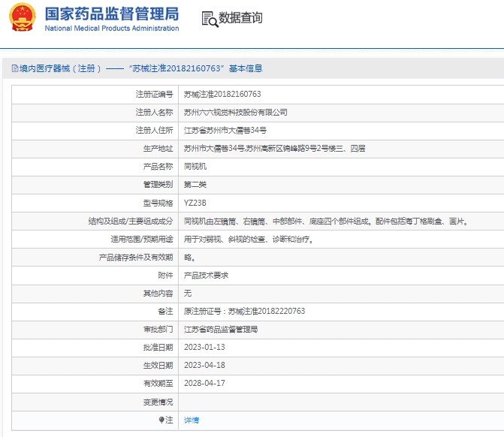Click the storage condition value 略。
The width and height of the screenshot is (504, 437).
tap(189, 257)
